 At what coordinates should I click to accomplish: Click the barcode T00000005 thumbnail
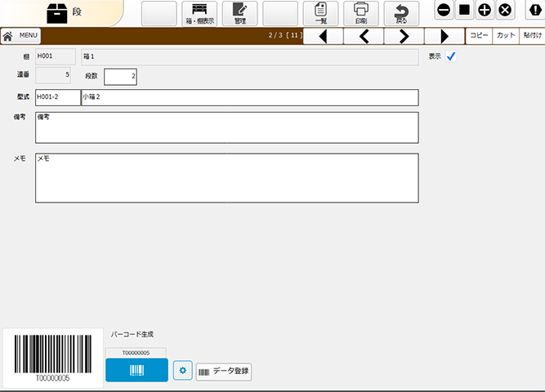(x=51, y=359)
